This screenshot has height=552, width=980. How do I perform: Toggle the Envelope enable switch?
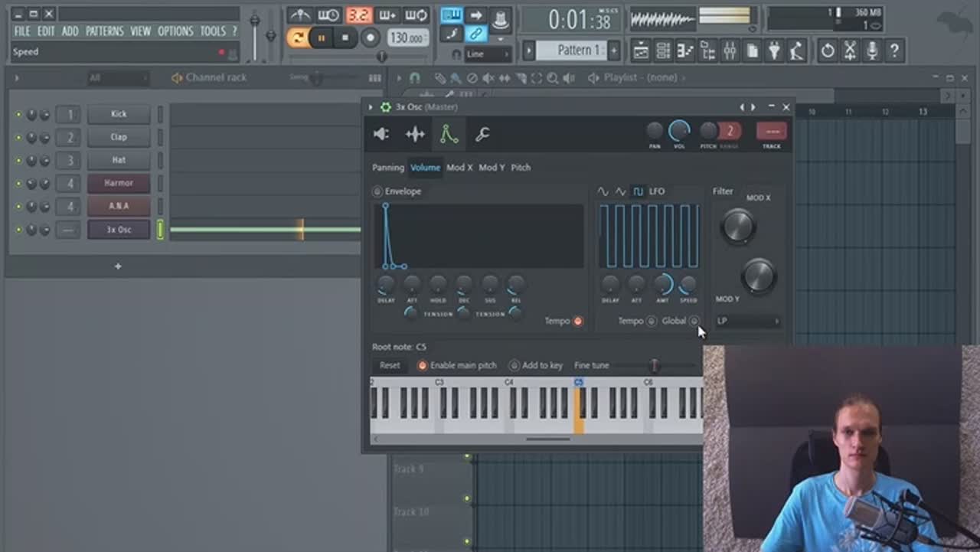[x=377, y=191]
